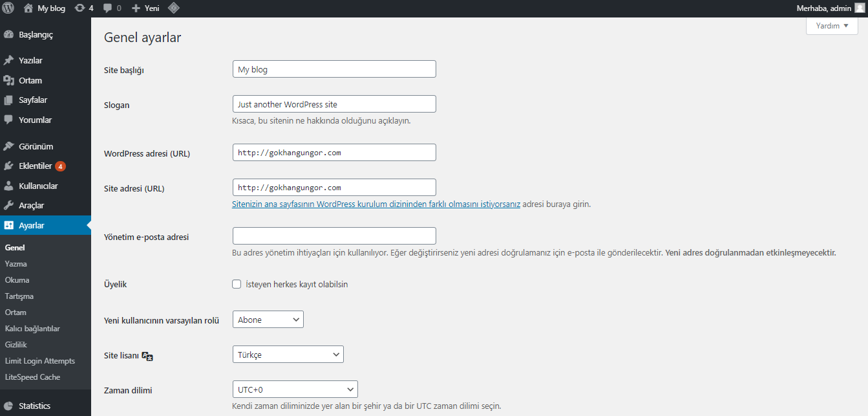Open the UTC+0 timezone dropdown
This screenshot has height=416, width=868.
click(295, 389)
